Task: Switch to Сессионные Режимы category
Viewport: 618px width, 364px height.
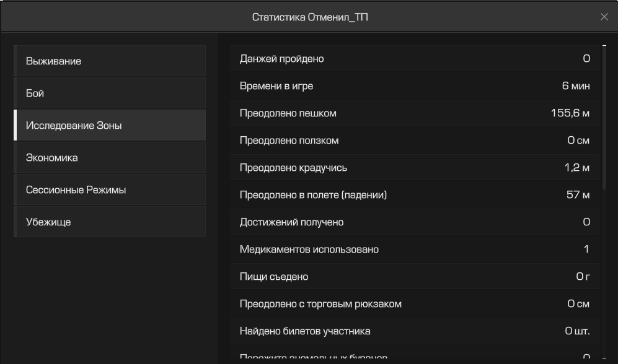Action: click(x=110, y=189)
